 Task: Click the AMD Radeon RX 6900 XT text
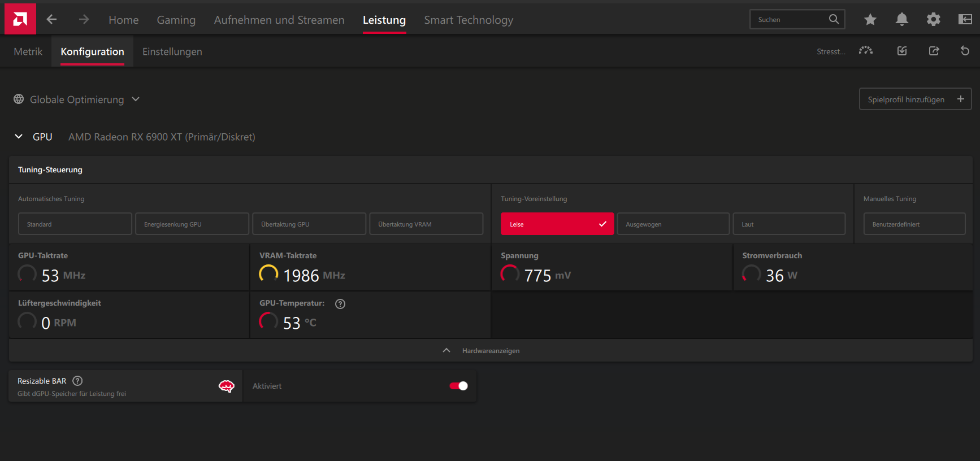[x=162, y=137]
